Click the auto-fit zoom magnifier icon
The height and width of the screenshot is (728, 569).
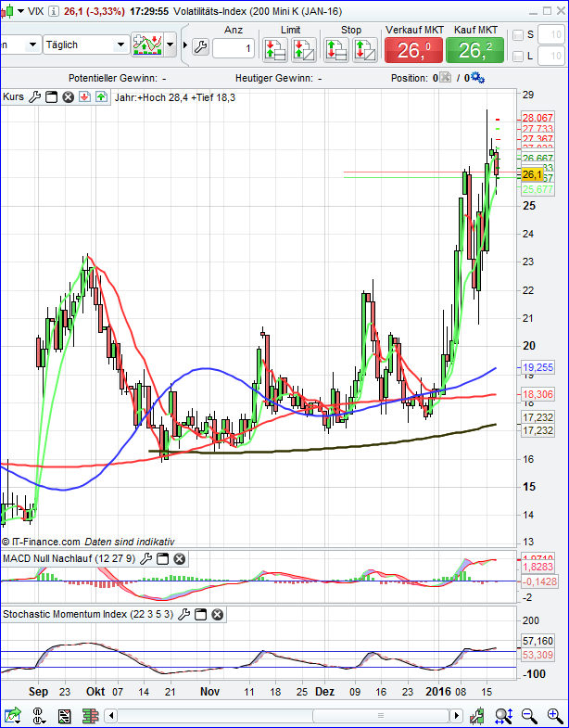click(x=503, y=715)
